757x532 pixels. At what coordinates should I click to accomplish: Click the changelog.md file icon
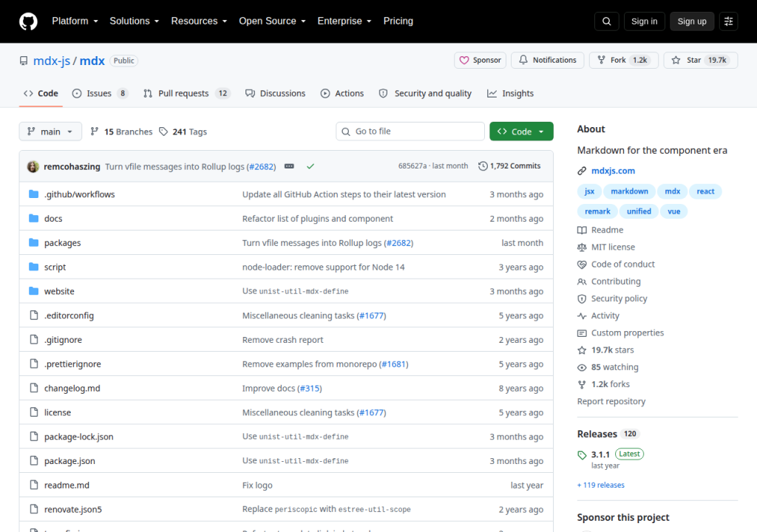pyautogui.click(x=34, y=388)
